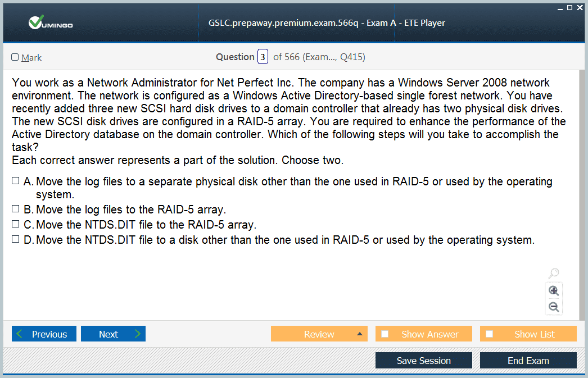Viewport: 588px width, 378px height.
Task: Click the zoom in magnifier icon
Action: point(554,291)
